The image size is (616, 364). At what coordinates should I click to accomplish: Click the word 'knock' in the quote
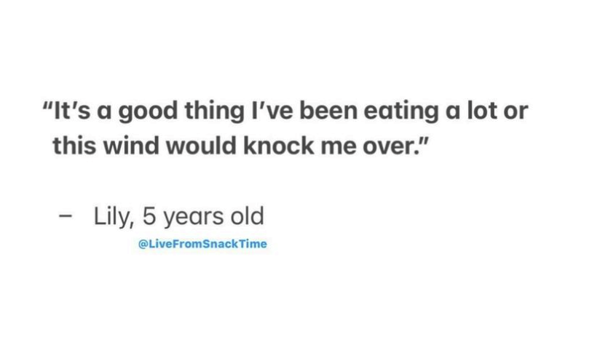[279, 146]
